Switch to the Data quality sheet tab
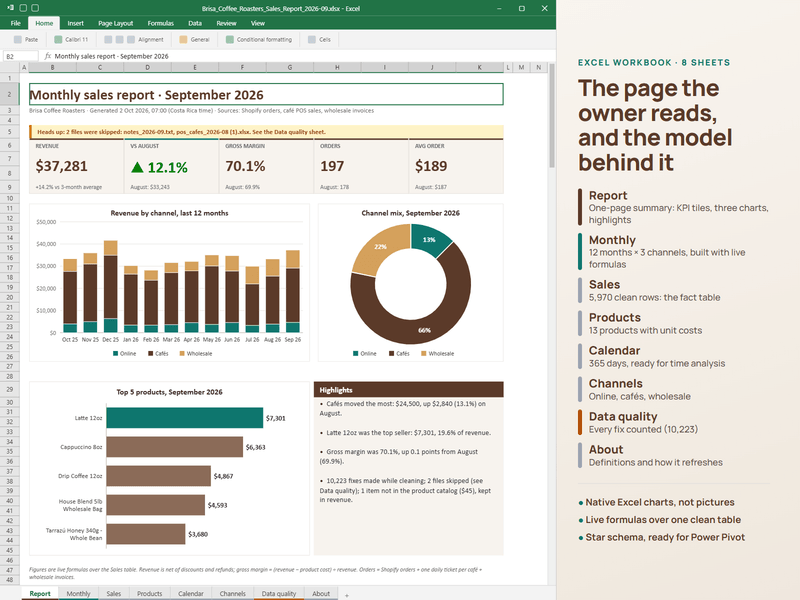The width and height of the screenshot is (800, 600). pyautogui.click(x=279, y=593)
